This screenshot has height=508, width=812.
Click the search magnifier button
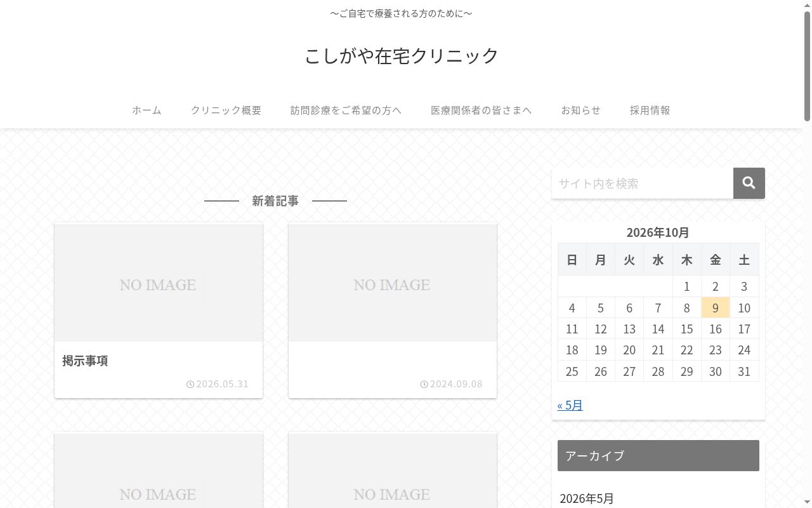click(749, 183)
